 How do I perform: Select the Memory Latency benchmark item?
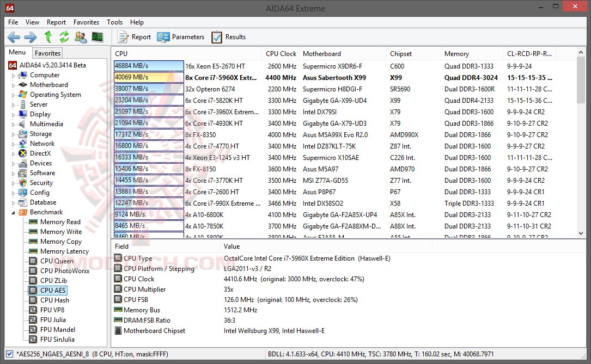64,251
